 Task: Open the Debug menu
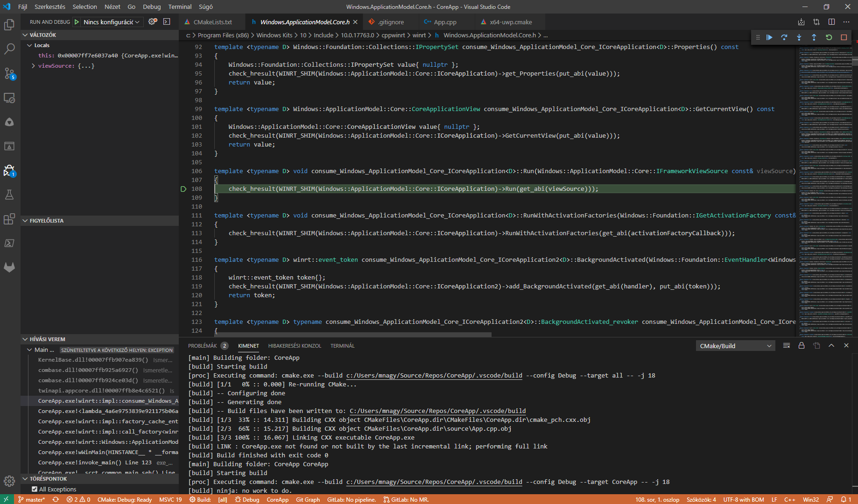point(152,7)
